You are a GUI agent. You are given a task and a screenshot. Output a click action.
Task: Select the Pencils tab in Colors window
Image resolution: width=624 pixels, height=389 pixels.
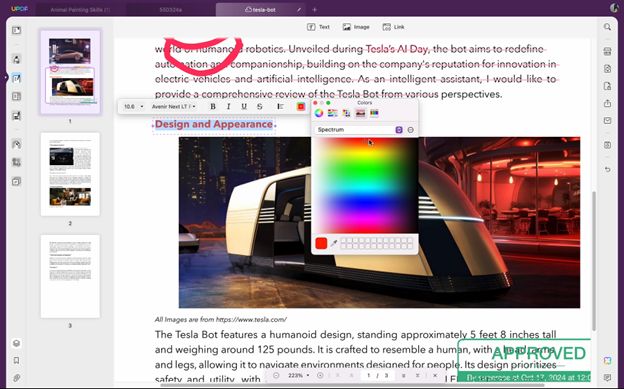coord(374,113)
